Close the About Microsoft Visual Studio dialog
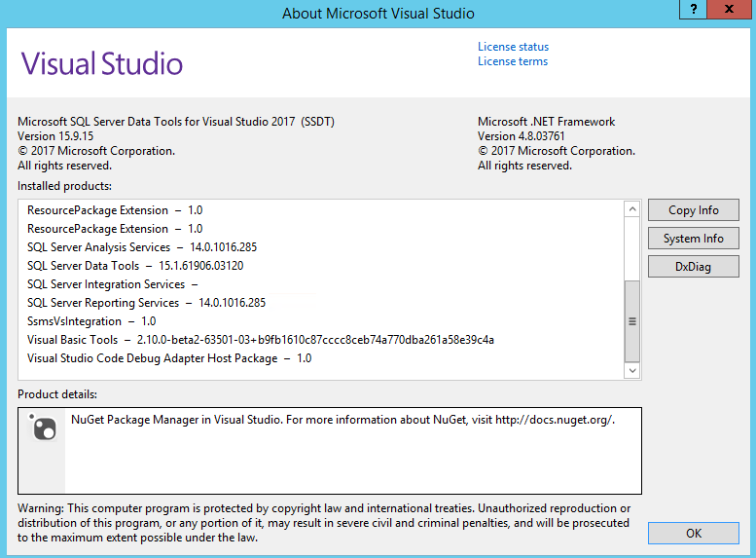The image size is (756, 558). [729, 9]
